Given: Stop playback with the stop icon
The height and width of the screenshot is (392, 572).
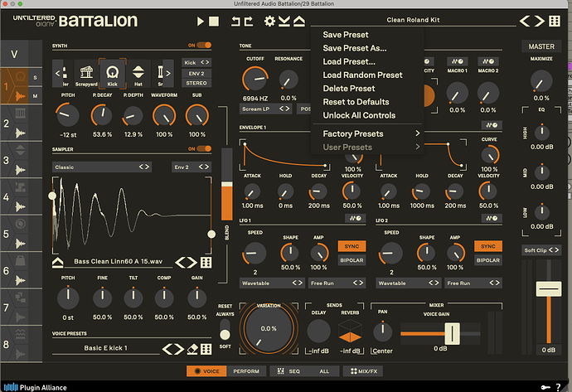Looking at the screenshot, I should pos(214,22).
